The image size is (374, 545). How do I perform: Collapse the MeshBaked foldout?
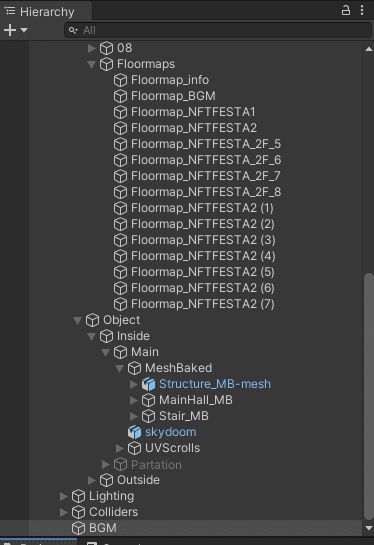(120, 368)
